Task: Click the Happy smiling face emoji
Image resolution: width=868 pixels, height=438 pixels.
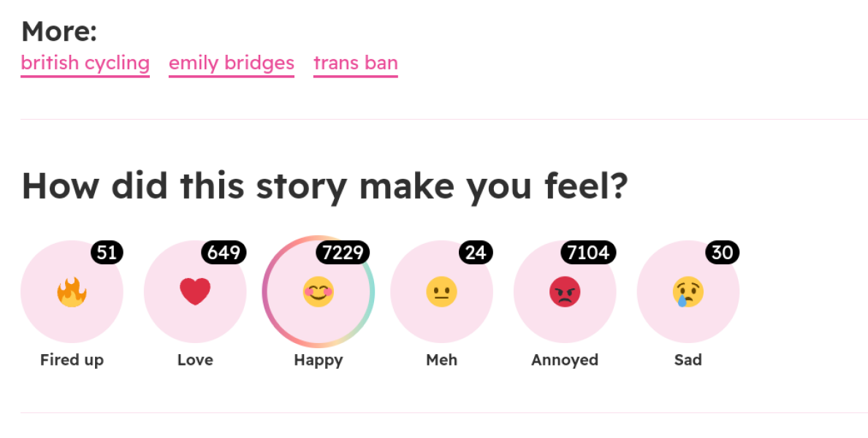Action: pyautogui.click(x=318, y=291)
